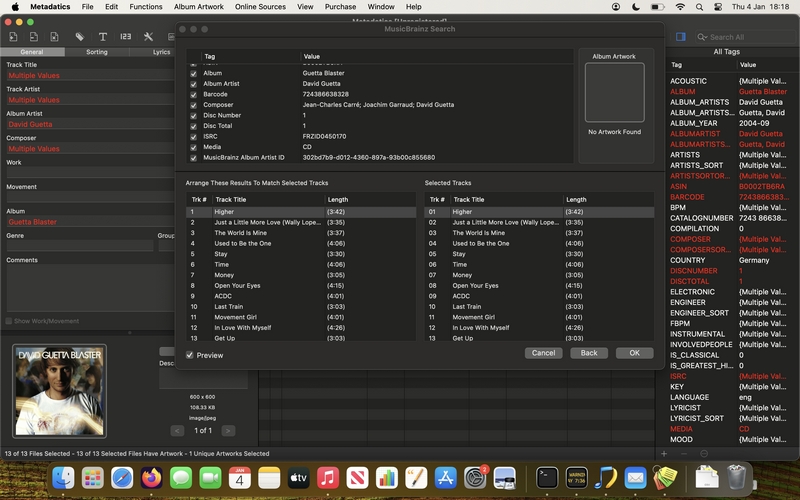Click the '123' numbering tool icon

pos(126,37)
